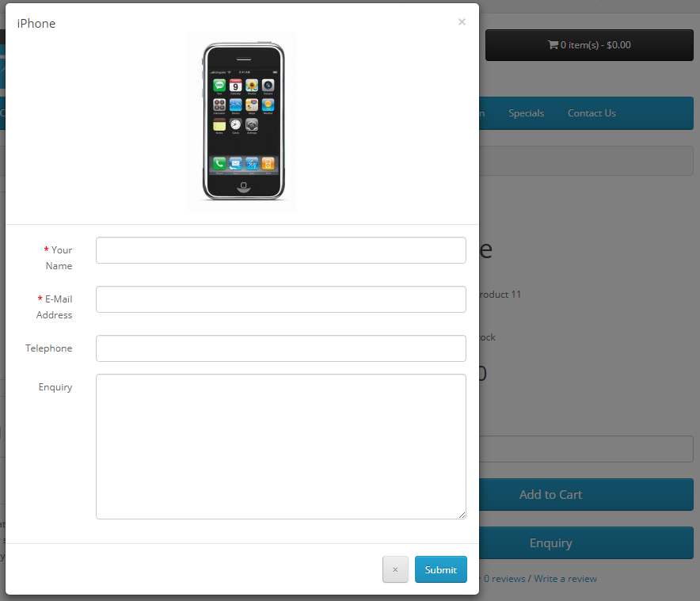Submit the enquiry form
Image resolution: width=700 pixels, height=601 pixels.
pyautogui.click(x=440, y=569)
